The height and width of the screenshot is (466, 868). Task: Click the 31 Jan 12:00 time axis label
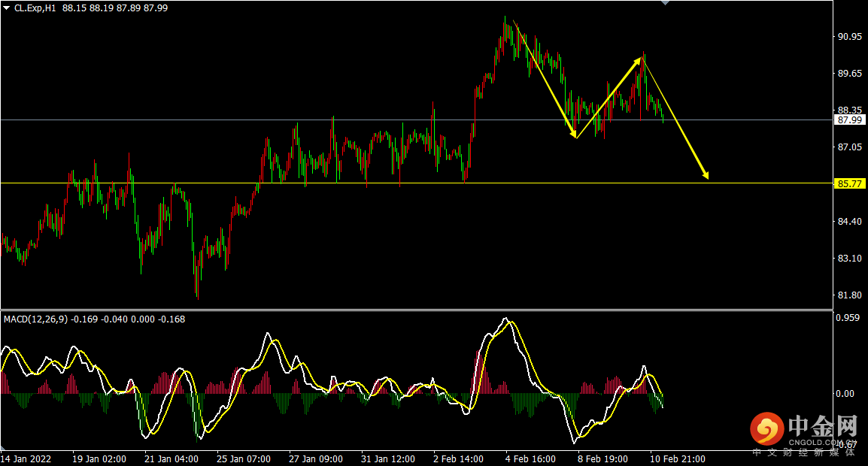pyautogui.click(x=388, y=459)
